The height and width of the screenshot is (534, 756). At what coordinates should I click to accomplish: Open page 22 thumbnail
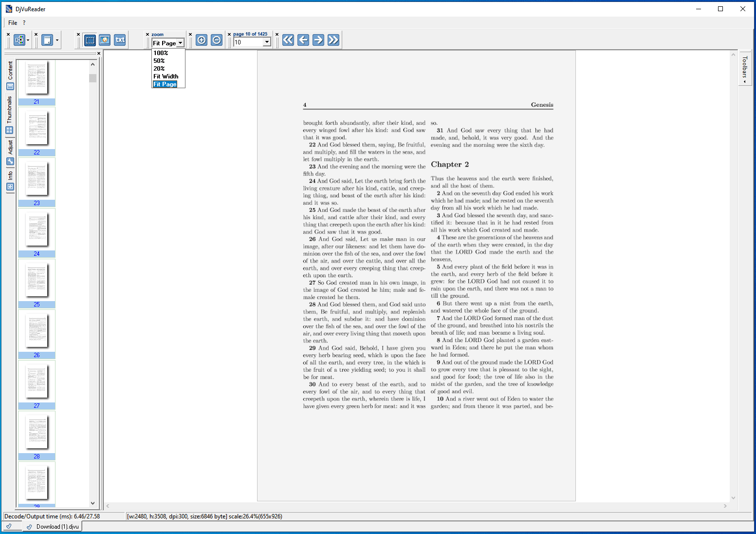point(37,133)
